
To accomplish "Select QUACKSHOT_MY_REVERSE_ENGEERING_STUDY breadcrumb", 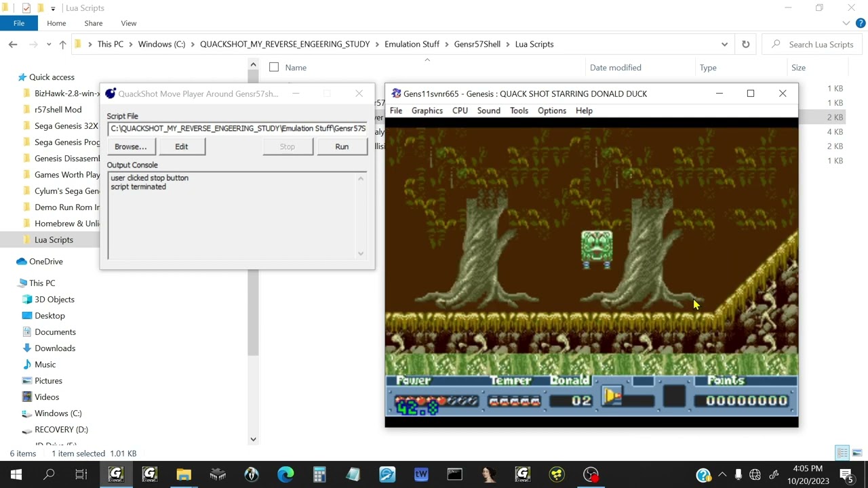I will point(285,44).
